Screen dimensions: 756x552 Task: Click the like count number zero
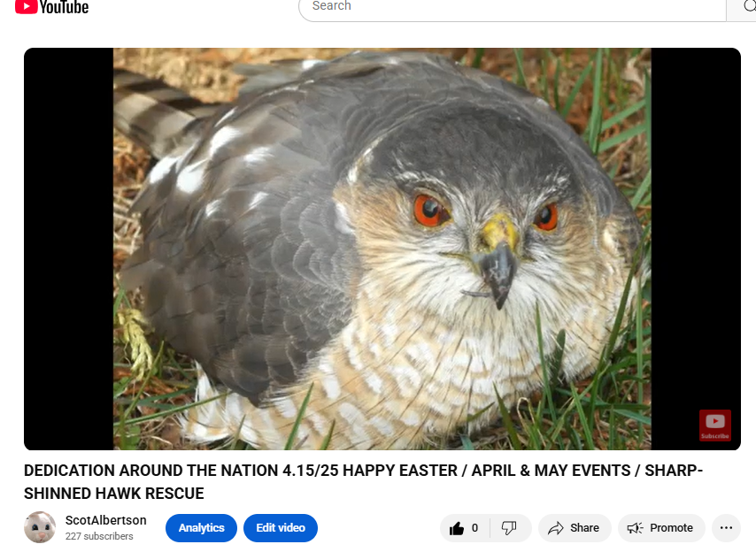pyautogui.click(x=474, y=528)
